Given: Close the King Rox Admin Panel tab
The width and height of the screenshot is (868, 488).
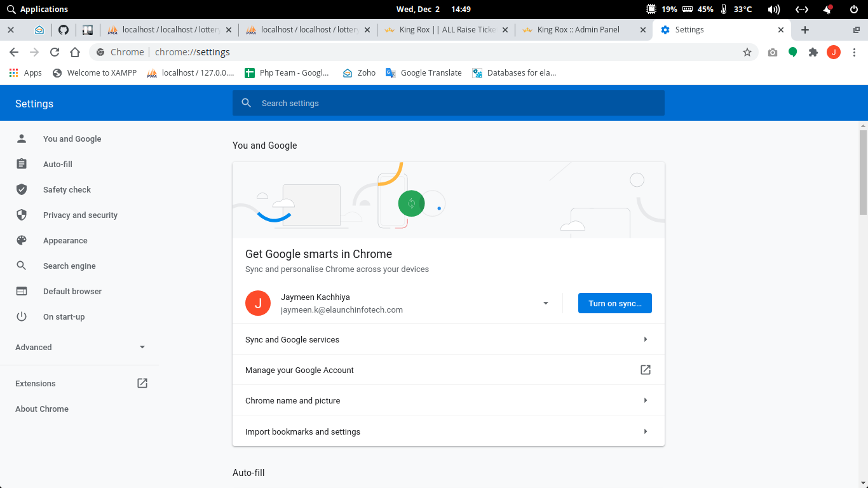Looking at the screenshot, I should [643, 30].
